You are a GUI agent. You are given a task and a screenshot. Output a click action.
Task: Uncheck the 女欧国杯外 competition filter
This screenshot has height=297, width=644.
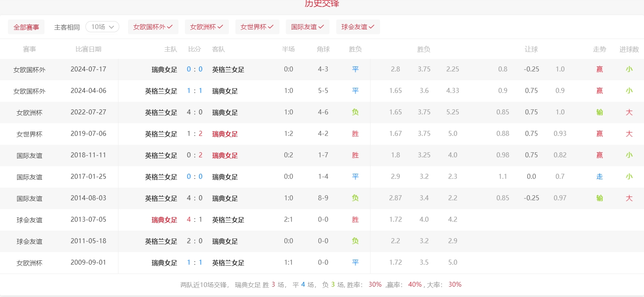point(153,27)
